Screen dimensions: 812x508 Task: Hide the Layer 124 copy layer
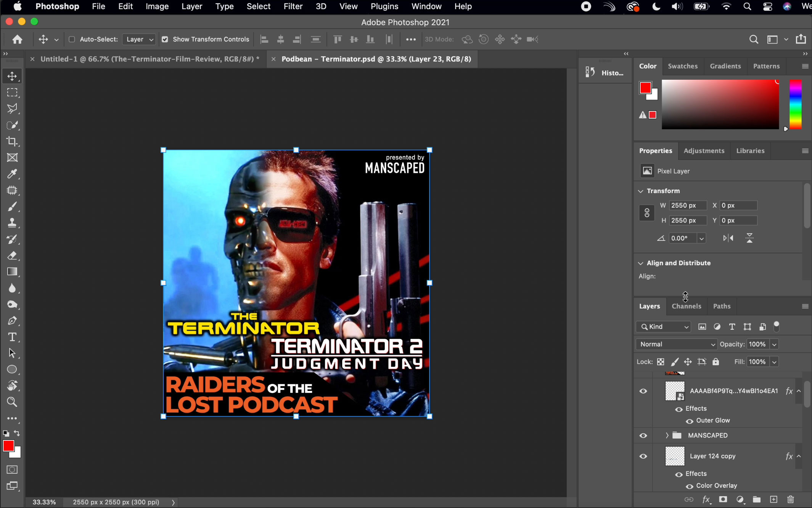(x=643, y=456)
